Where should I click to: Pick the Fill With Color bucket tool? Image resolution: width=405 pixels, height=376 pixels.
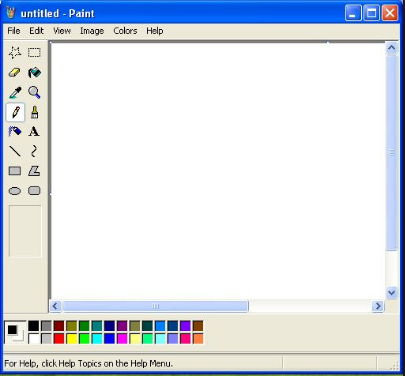coord(34,72)
